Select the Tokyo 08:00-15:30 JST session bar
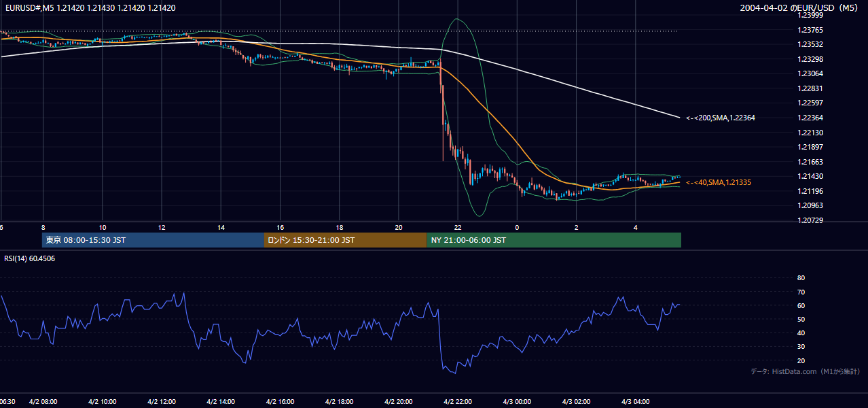The width and height of the screenshot is (868, 408). pyautogui.click(x=153, y=240)
